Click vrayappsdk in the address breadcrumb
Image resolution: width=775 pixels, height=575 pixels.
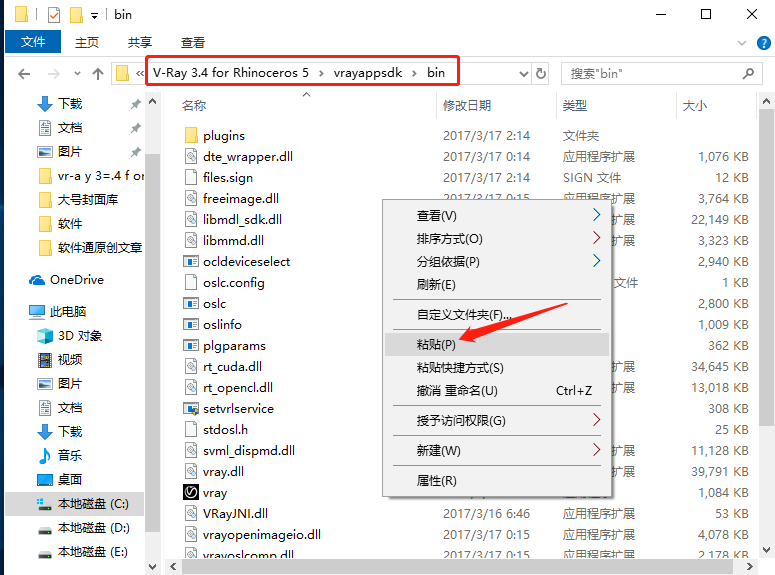368,73
